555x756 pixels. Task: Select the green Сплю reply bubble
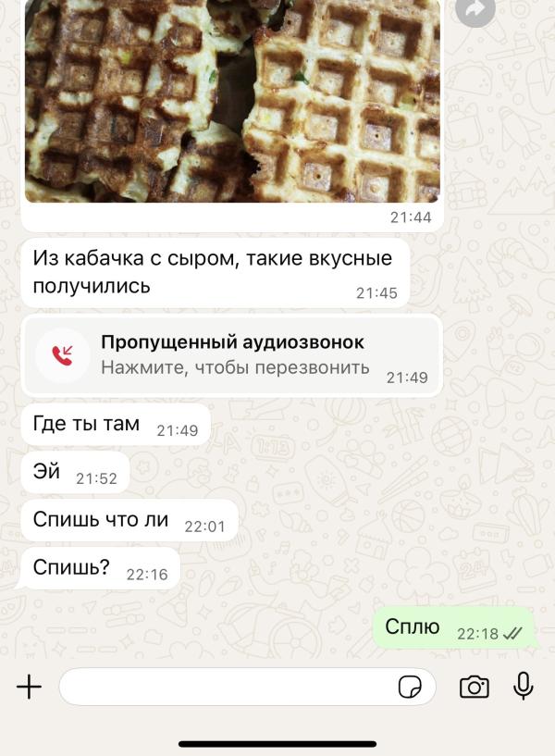click(455, 627)
